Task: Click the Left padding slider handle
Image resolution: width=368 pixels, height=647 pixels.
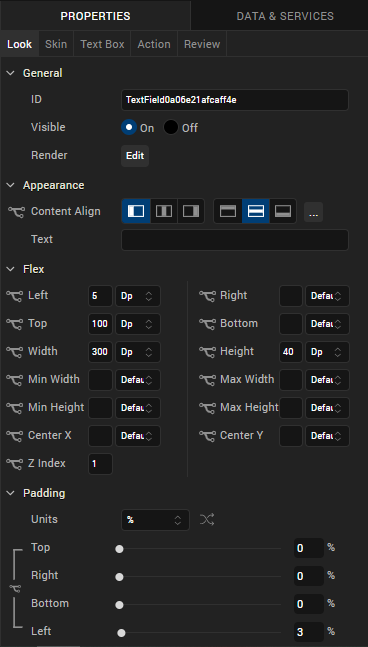Action: pyautogui.click(x=121, y=633)
